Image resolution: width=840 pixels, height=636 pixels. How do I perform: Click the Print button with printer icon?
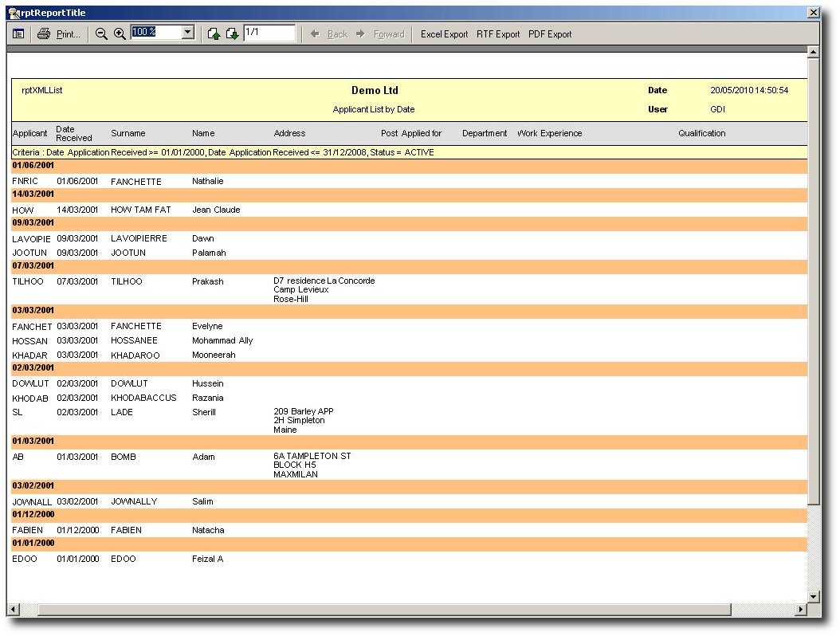(x=59, y=33)
